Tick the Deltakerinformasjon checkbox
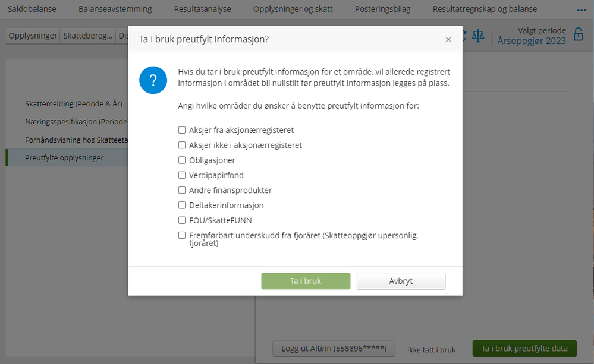The width and height of the screenshot is (594, 364). click(x=182, y=205)
